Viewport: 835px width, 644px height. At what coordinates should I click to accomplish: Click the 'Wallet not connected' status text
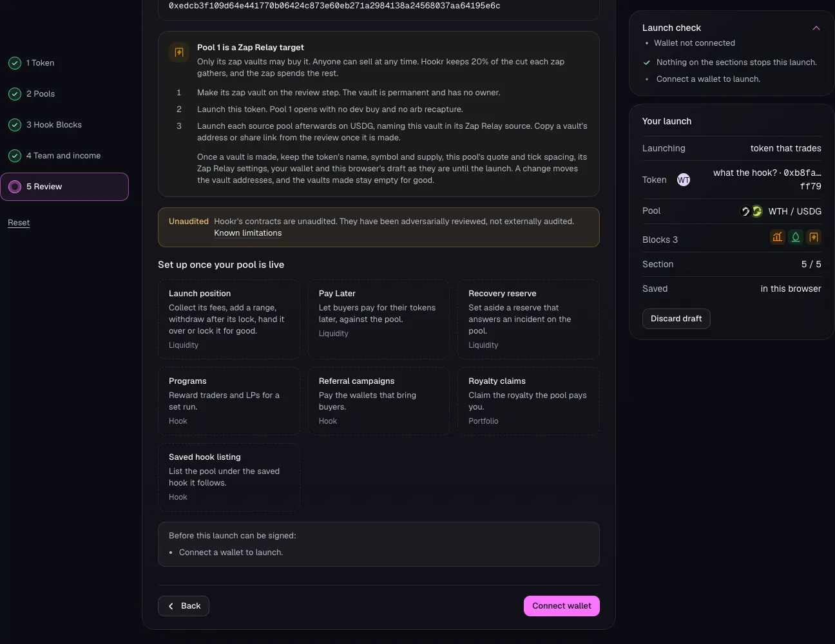(695, 43)
